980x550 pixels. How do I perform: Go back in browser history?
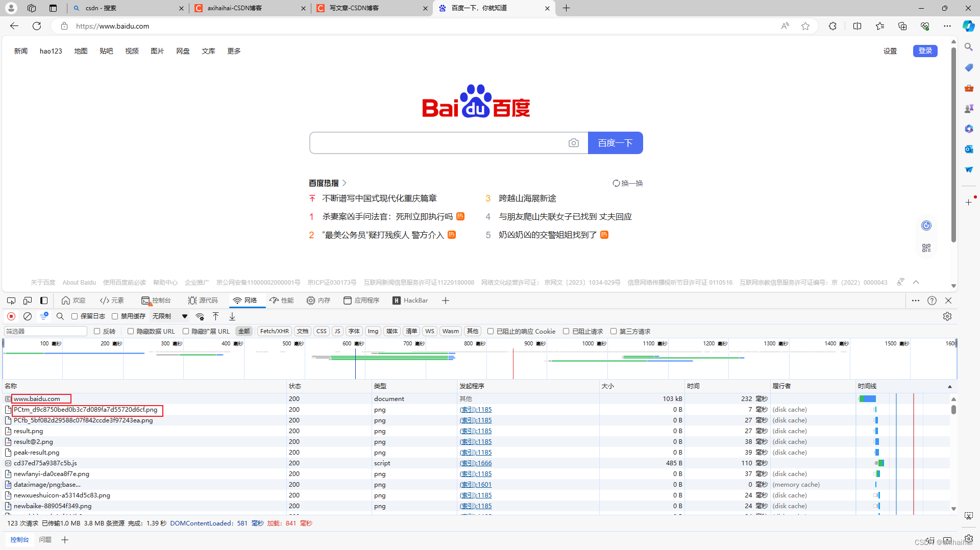pos(14,26)
